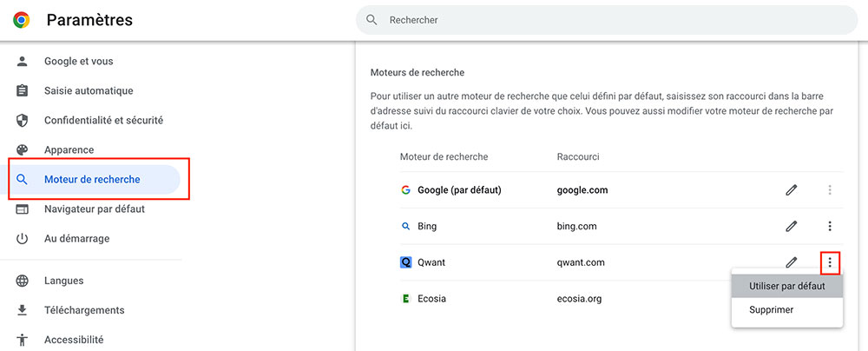Click the Qwant engine icon

tap(405, 262)
